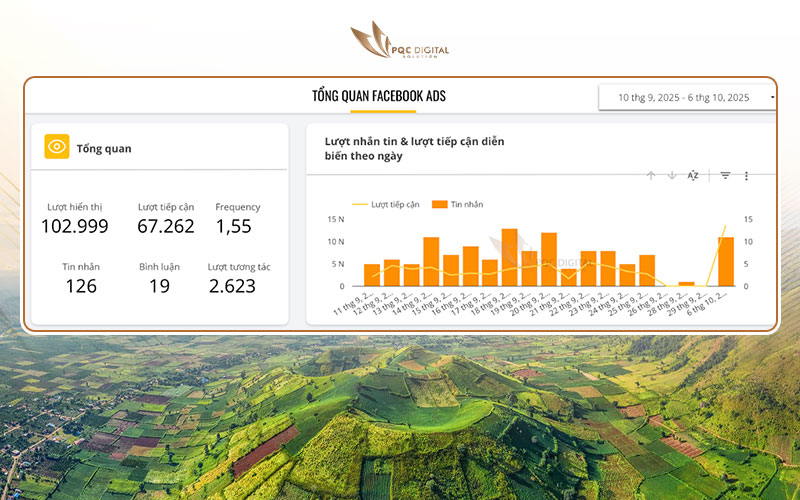Click the up arrow drill icon in chart toolbar
This screenshot has width=800, height=500.
pos(651,176)
